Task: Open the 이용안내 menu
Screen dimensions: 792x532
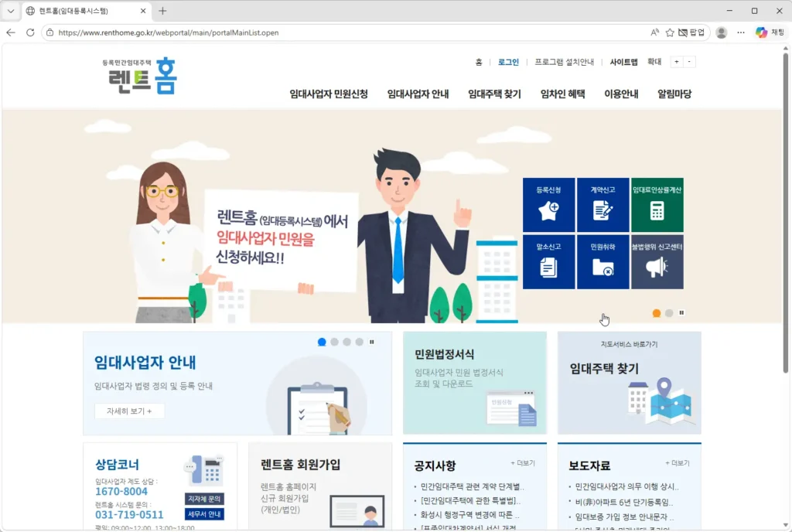Action: [x=621, y=94]
